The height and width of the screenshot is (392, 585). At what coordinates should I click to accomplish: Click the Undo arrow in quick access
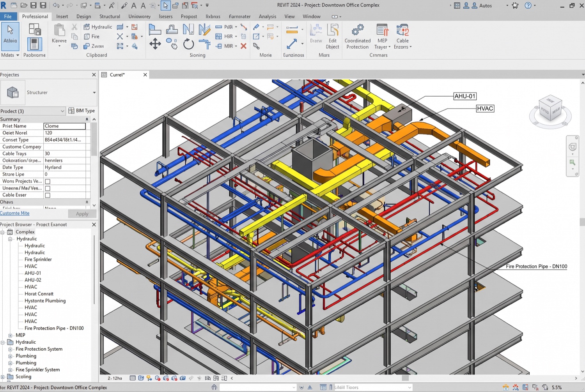pos(56,5)
